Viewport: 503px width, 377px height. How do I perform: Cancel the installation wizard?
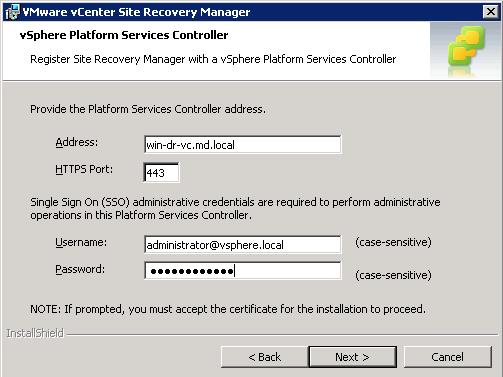click(448, 357)
